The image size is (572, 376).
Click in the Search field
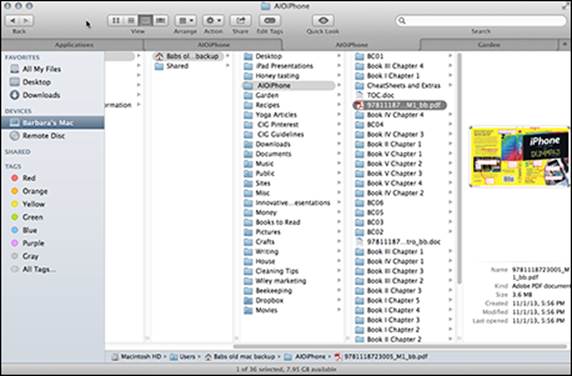[481, 20]
